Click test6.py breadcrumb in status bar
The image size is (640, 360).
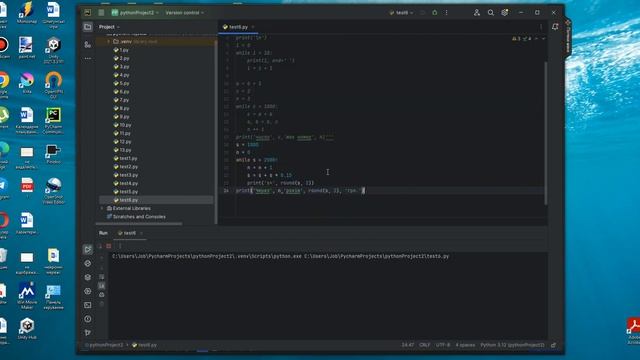[x=144, y=345]
